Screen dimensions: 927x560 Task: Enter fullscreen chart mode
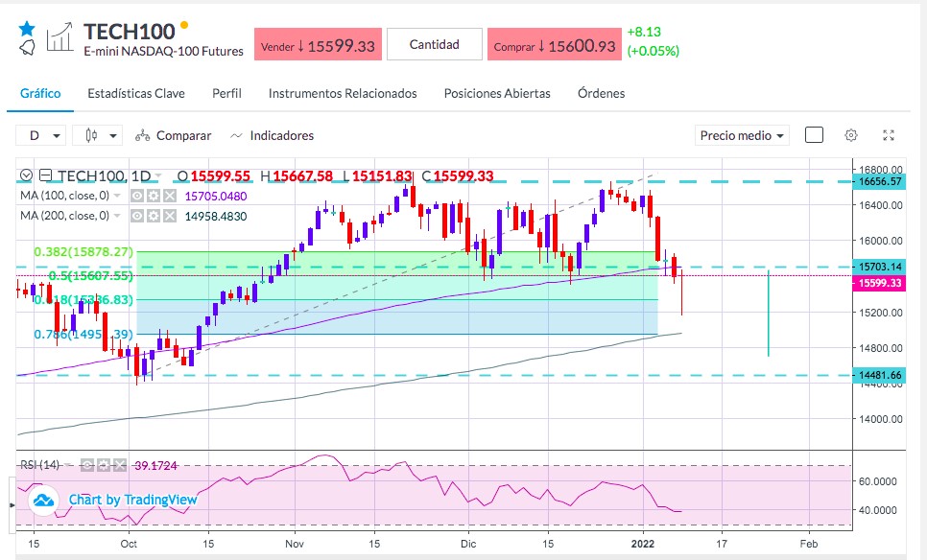[x=889, y=135]
